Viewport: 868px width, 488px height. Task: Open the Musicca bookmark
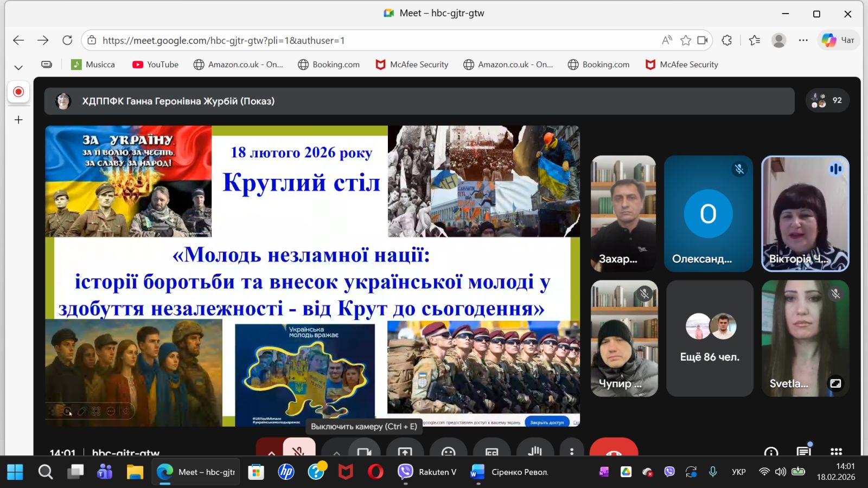pos(93,65)
